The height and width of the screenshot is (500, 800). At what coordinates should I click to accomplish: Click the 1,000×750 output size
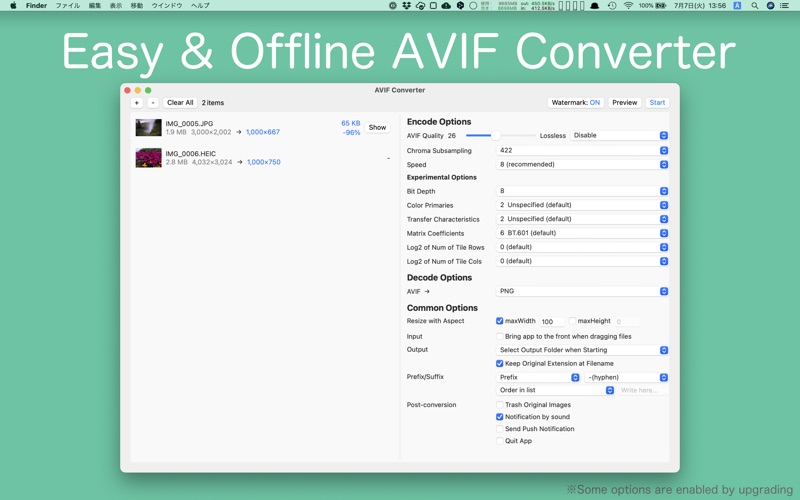(x=264, y=162)
